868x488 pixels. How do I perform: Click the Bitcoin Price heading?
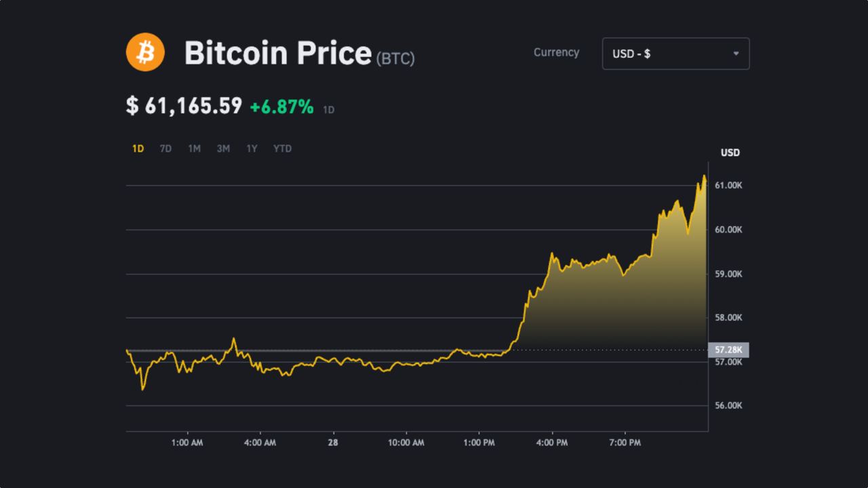click(278, 53)
